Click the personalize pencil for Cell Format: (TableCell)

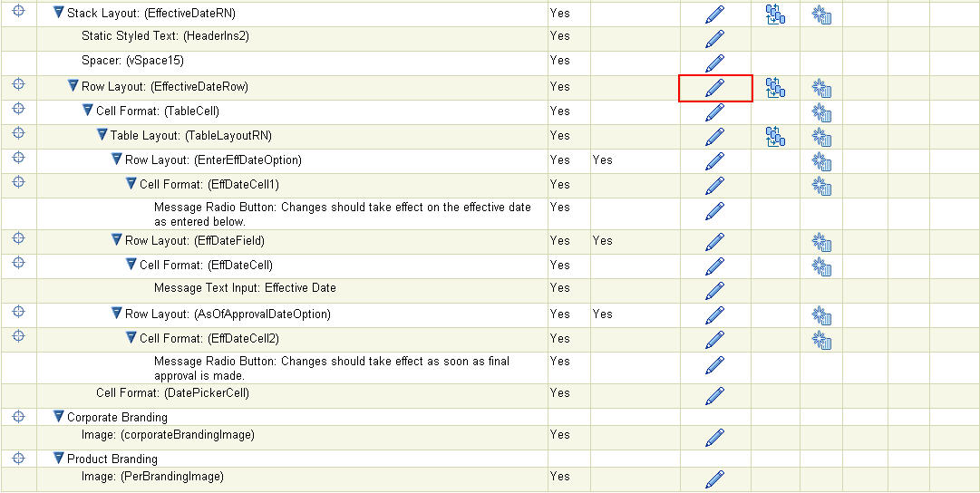[715, 112]
